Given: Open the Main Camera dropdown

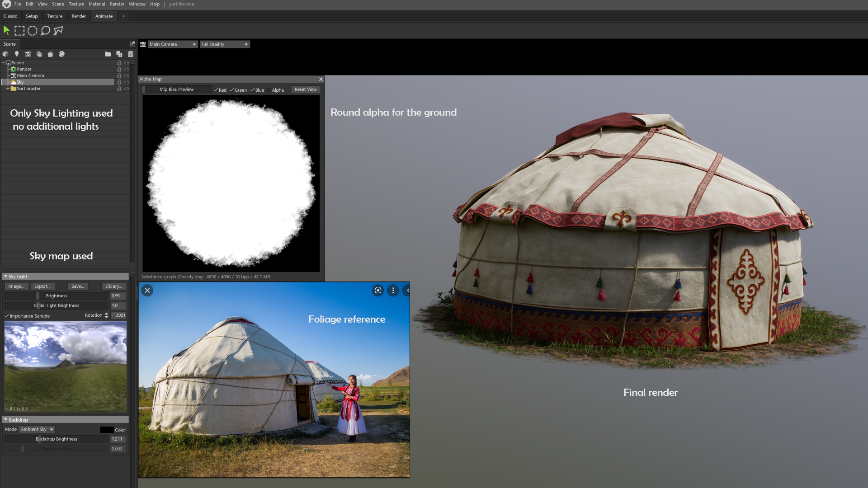Looking at the screenshot, I should (173, 44).
